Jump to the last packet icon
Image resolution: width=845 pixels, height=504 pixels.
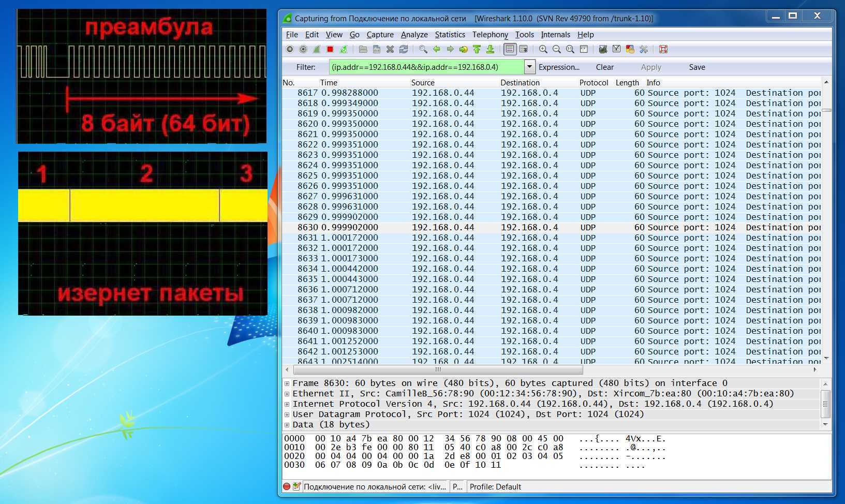click(491, 49)
